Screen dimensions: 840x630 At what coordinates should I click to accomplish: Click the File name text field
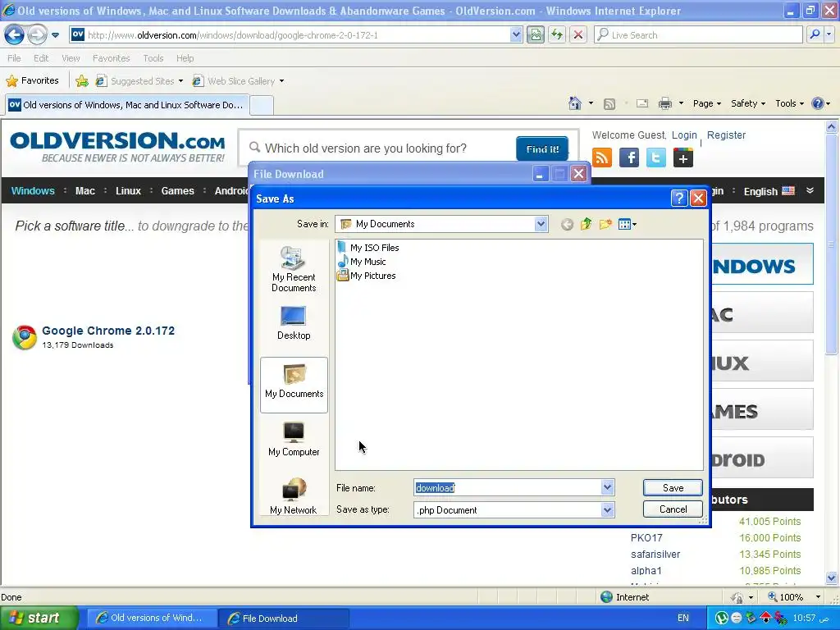point(507,487)
